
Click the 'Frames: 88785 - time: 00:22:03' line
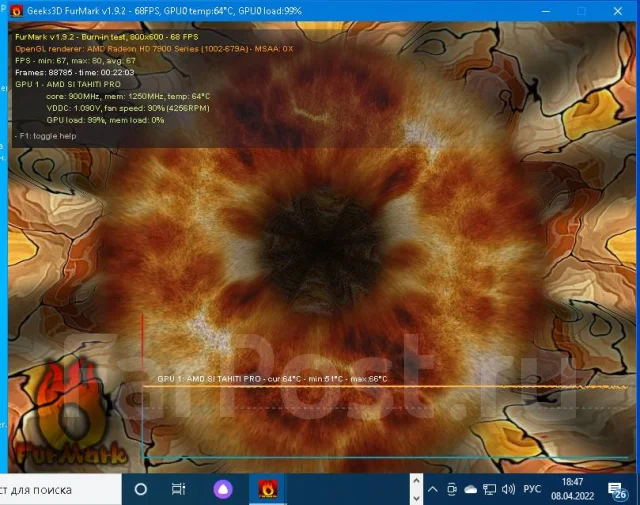pos(75,72)
